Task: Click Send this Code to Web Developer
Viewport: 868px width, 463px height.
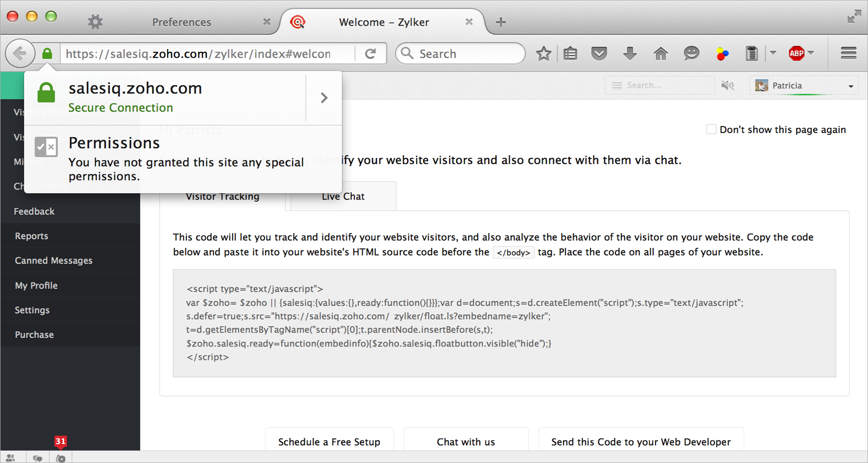Action: (x=641, y=441)
